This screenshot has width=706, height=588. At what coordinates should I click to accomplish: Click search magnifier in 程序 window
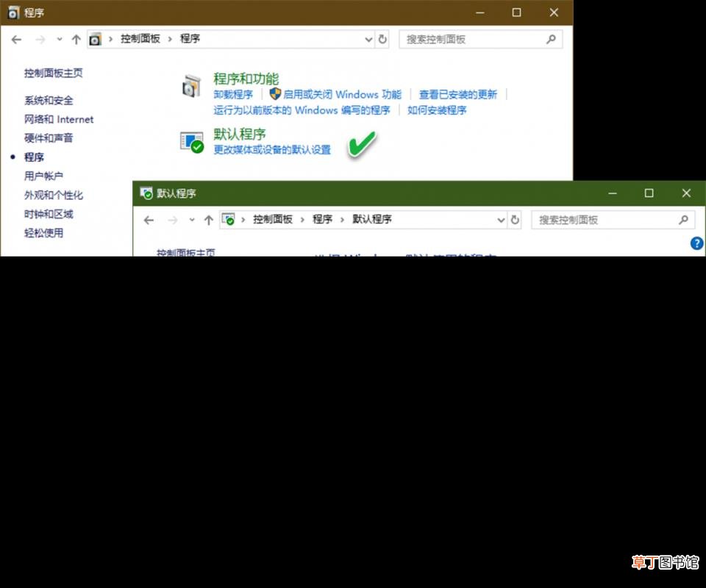[551, 40]
